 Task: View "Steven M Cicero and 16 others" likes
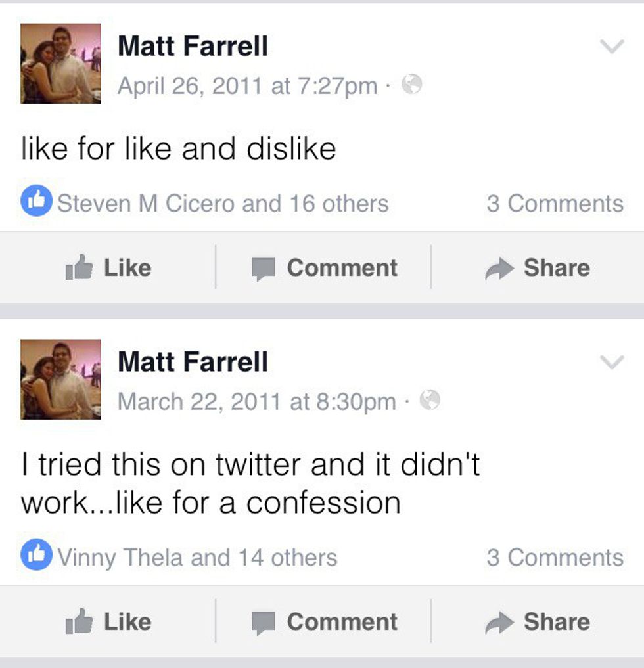tap(223, 204)
